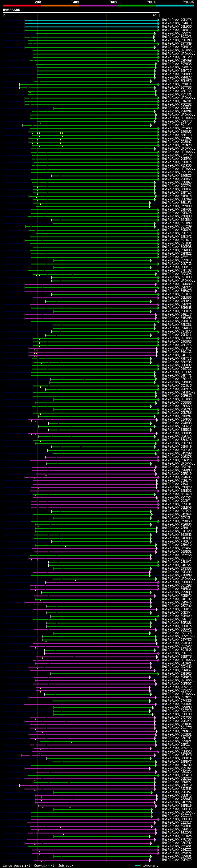Click the white query sequence bar
The height and width of the screenshot is (868, 197).
[81, 13]
